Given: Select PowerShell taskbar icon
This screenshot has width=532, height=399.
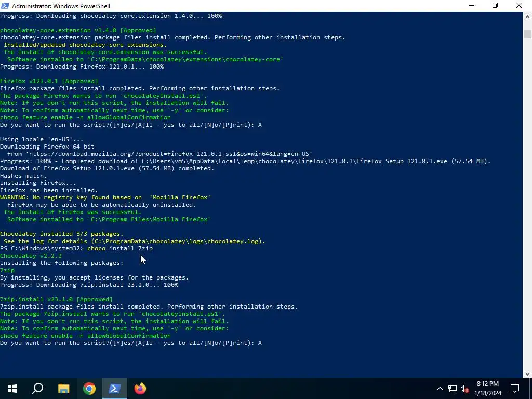Looking at the screenshot, I should click(x=115, y=389).
